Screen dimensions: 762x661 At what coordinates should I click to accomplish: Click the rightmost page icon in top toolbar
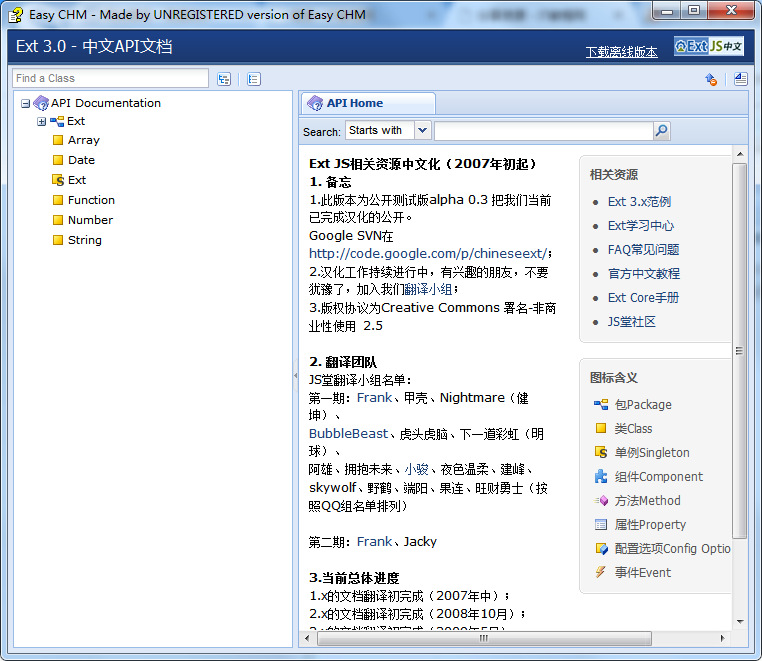coord(740,79)
